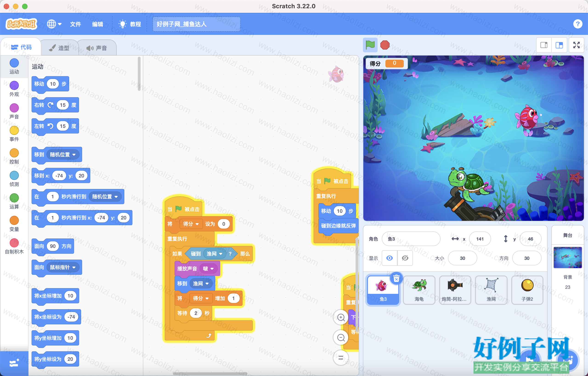The height and width of the screenshot is (376, 588).
Task: Edit the sprite 方向 value
Action: (x=526, y=258)
